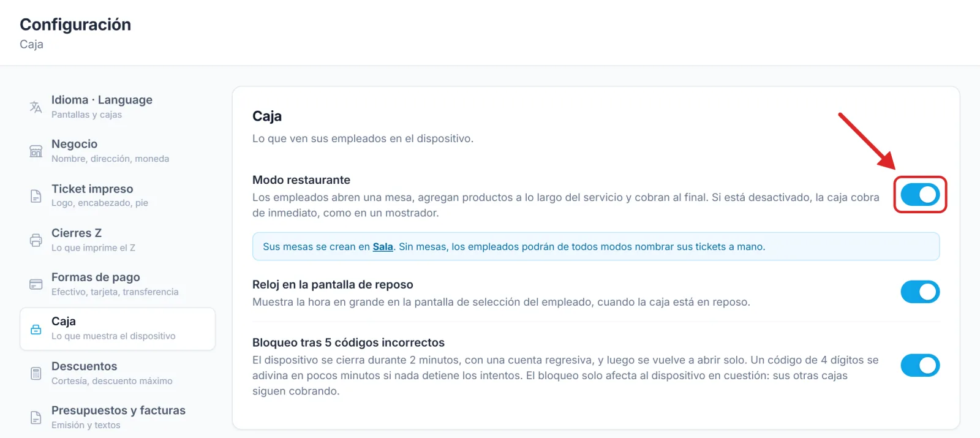
Task: Click the 'Configuración' page title
Action: click(x=75, y=25)
